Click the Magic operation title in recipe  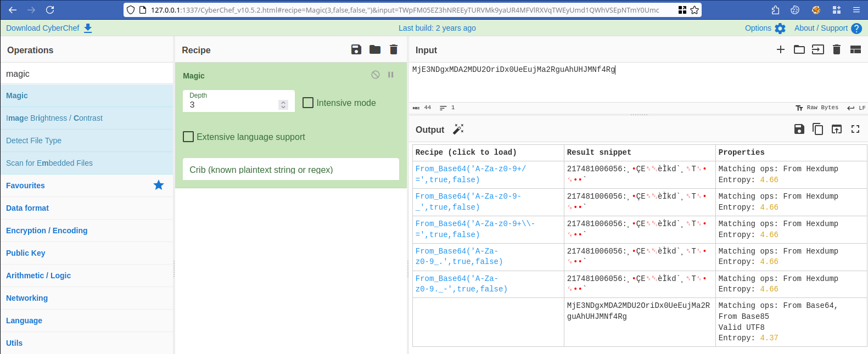pos(194,76)
